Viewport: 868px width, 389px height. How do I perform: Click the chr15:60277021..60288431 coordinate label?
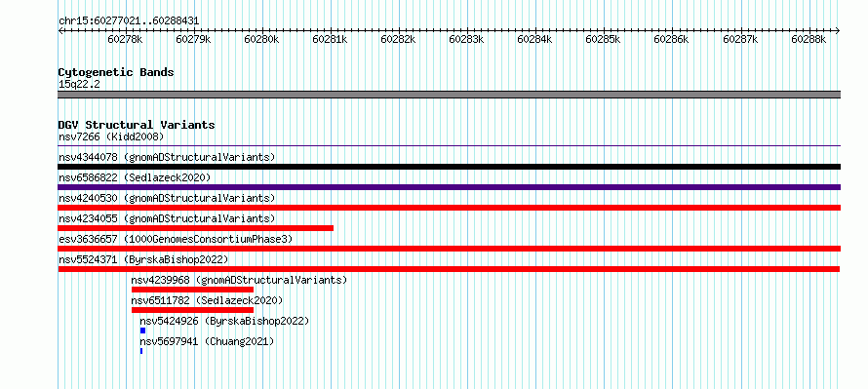(129, 21)
